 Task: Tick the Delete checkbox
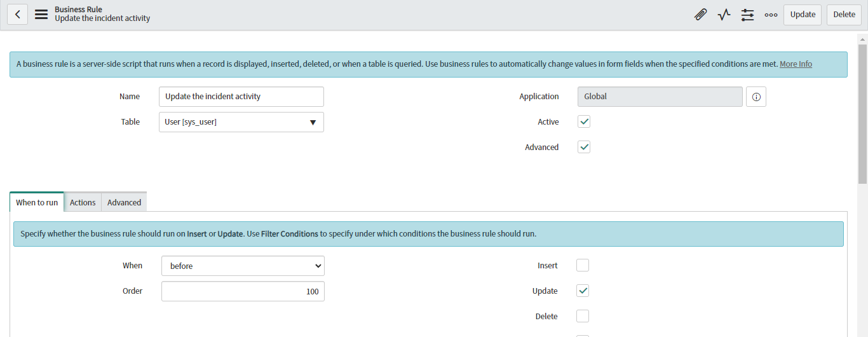(583, 316)
